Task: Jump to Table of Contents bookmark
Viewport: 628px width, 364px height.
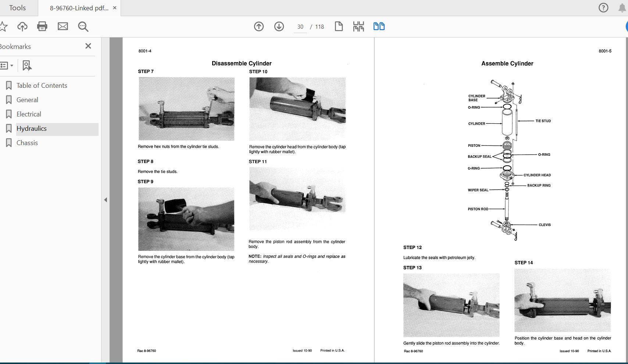Action: click(x=42, y=86)
